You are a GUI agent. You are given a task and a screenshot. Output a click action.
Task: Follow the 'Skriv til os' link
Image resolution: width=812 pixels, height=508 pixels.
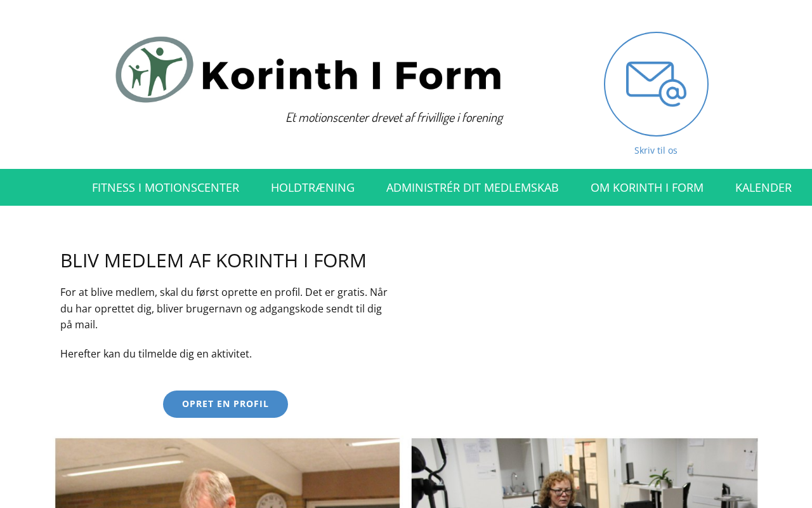click(656, 150)
